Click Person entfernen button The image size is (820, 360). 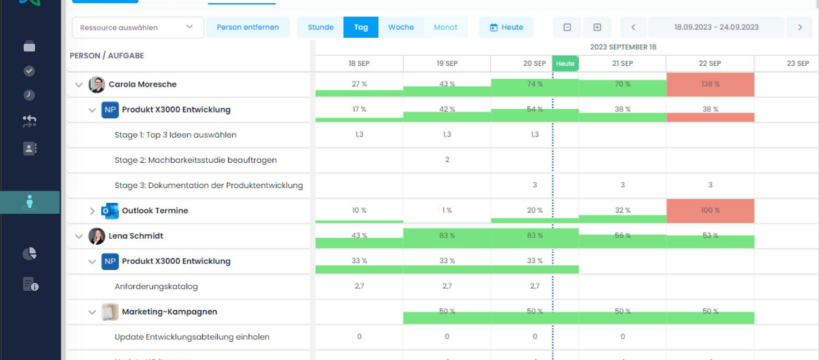248,27
